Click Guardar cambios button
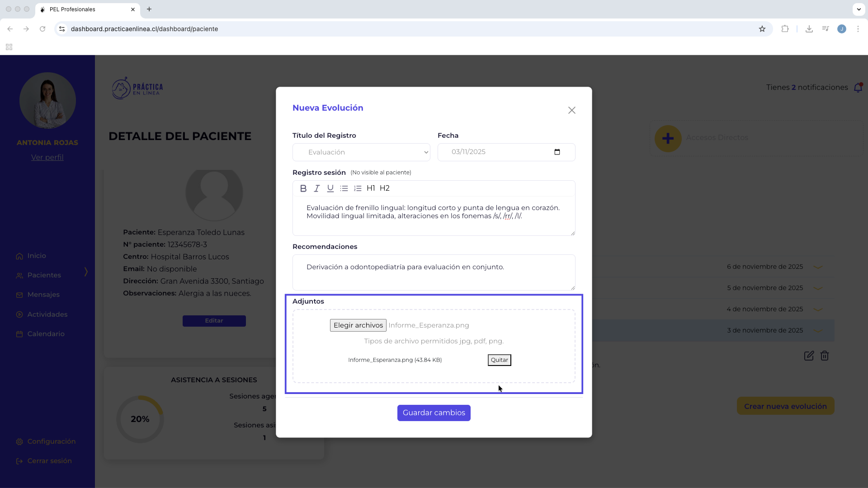The image size is (868, 488). click(x=434, y=413)
